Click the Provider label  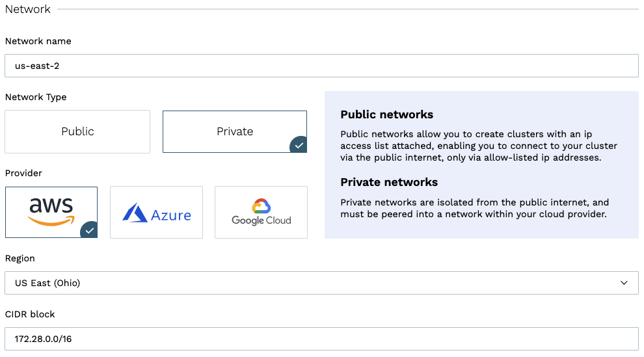pyautogui.click(x=24, y=173)
